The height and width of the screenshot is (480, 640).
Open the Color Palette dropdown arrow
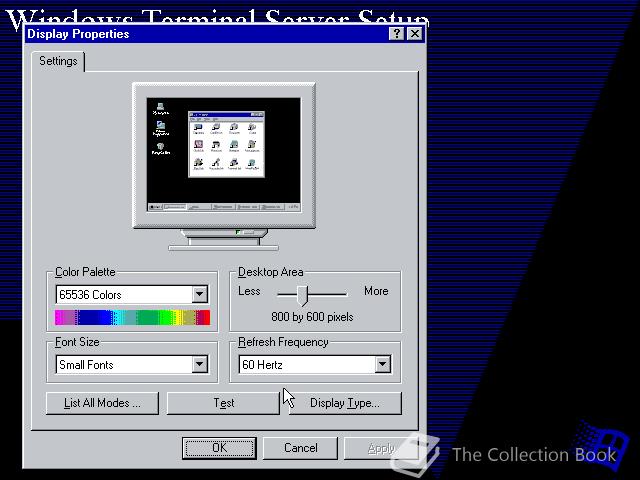pos(200,294)
